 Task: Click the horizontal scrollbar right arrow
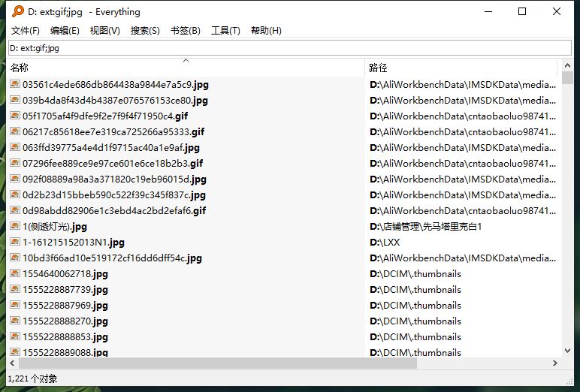pyautogui.click(x=555, y=363)
